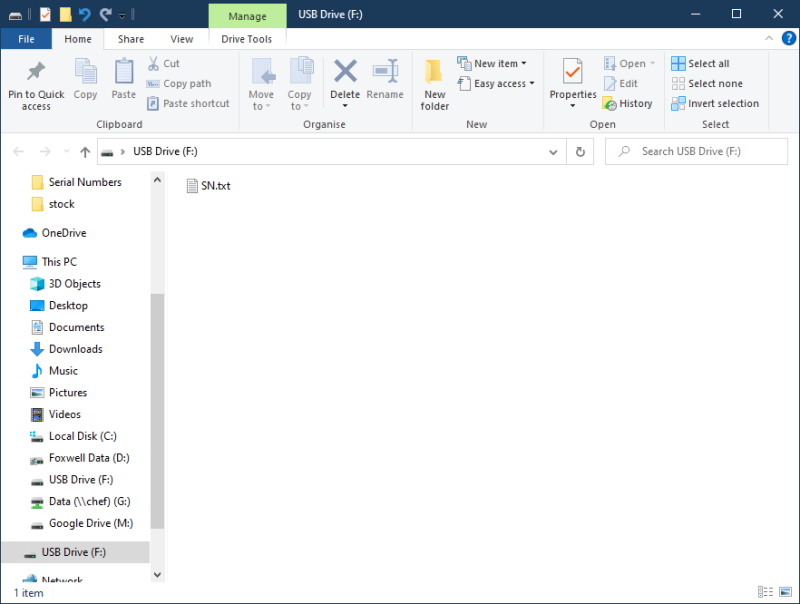This screenshot has height=604, width=800.
Task: Click Invert selection in ribbon
Action: click(714, 103)
